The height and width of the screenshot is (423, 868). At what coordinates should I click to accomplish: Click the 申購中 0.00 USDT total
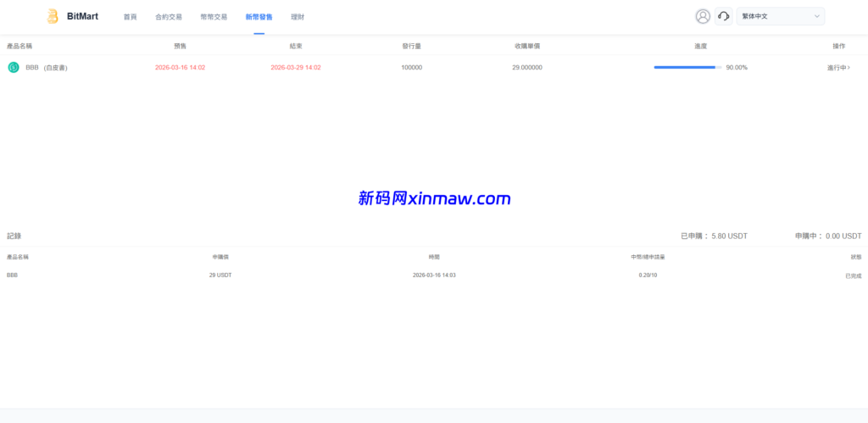click(x=828, y=236)
